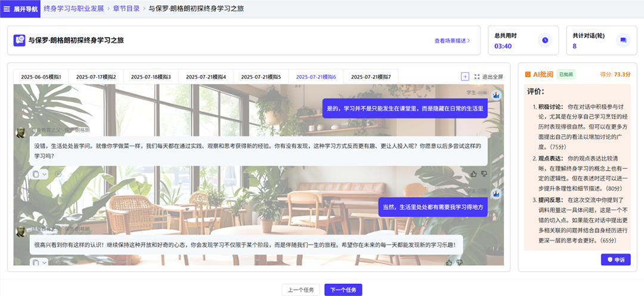Screen dimensions: 644x296
Task: Open the dropdown arrow beside copy under 没错 message
Action: click(44, 174)
